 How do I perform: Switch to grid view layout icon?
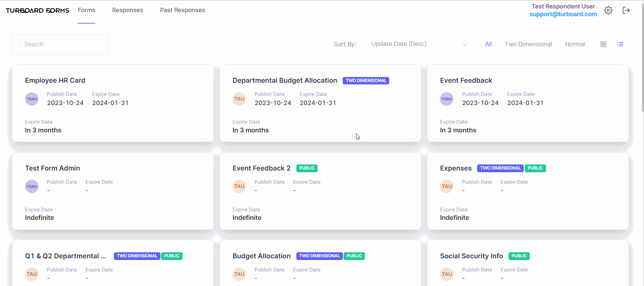point(603,44)
